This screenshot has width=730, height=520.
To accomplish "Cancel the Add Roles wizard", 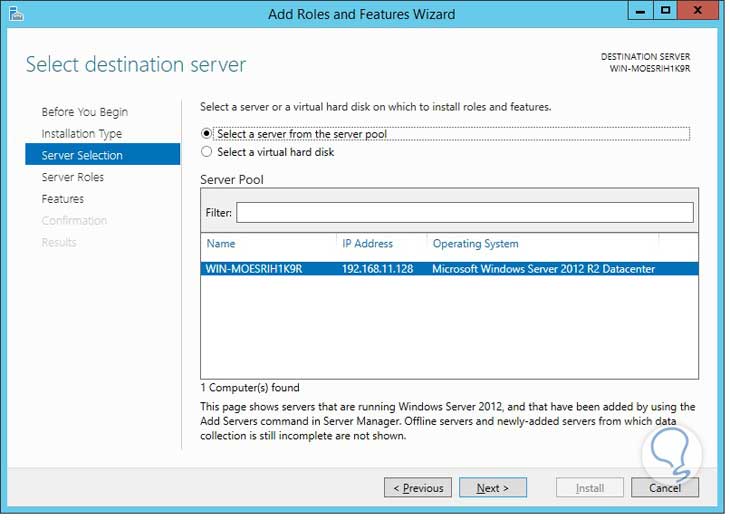I will click(x=665, y=488).
